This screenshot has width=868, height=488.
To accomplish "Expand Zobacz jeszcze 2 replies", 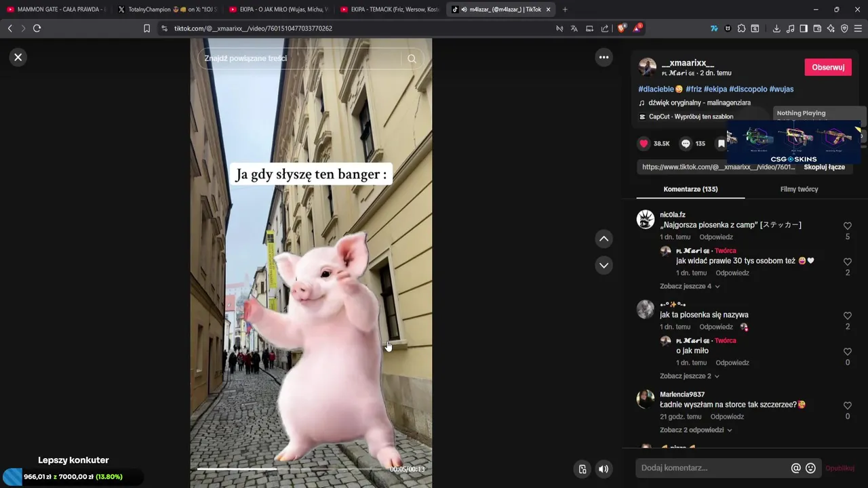I will click(x=690, y=376).
